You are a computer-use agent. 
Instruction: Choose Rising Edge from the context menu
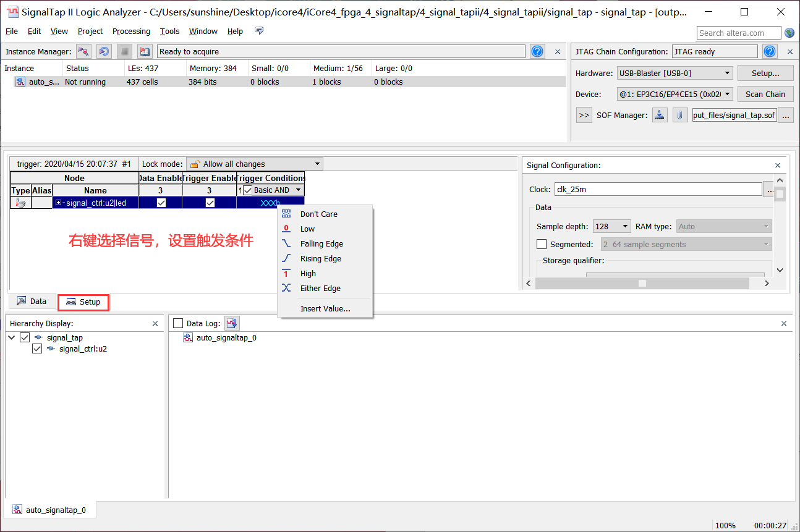320,259
